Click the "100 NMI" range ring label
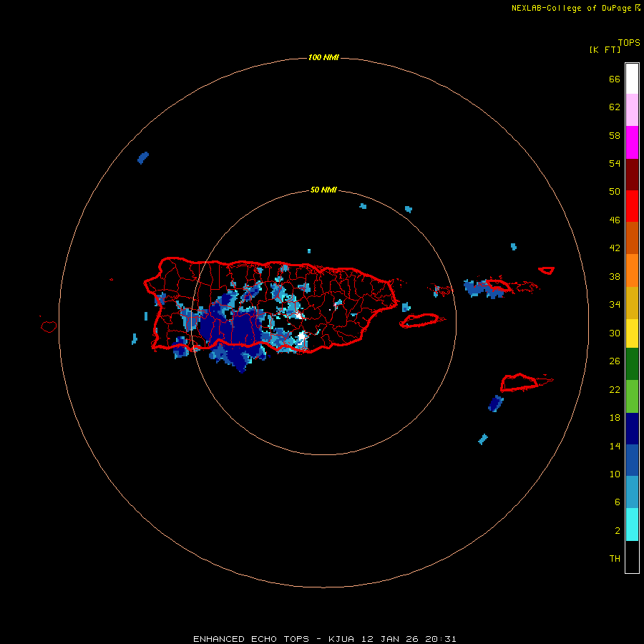The height and width of the screenshot is (644, 644). [x=323, y=57]
